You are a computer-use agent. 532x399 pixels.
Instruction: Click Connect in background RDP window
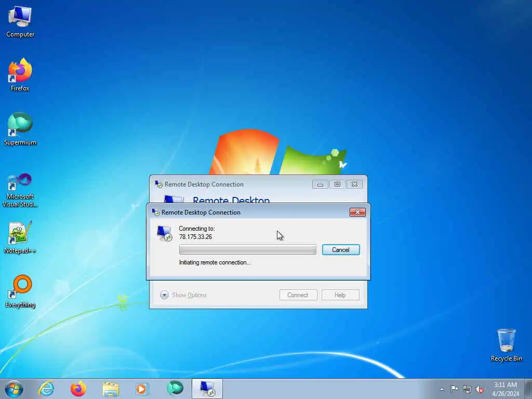pyautogui.click(x=298, y=295)
